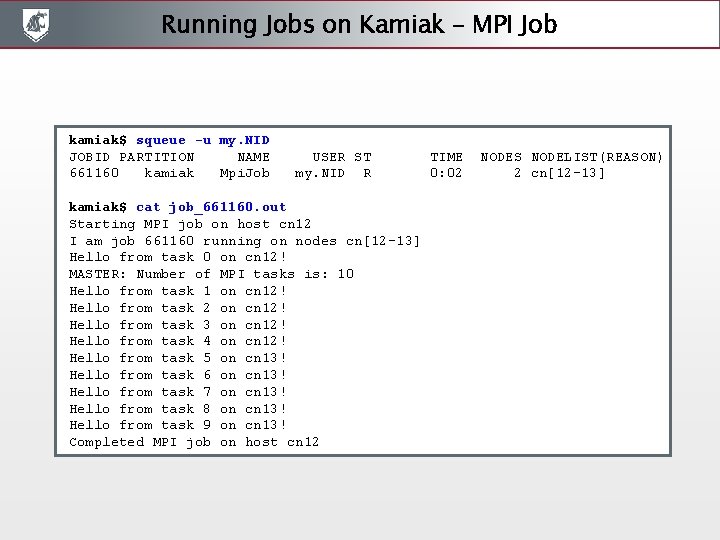
Task: Click the WSU cougar shield logo
Action: (x=36, y=25)
